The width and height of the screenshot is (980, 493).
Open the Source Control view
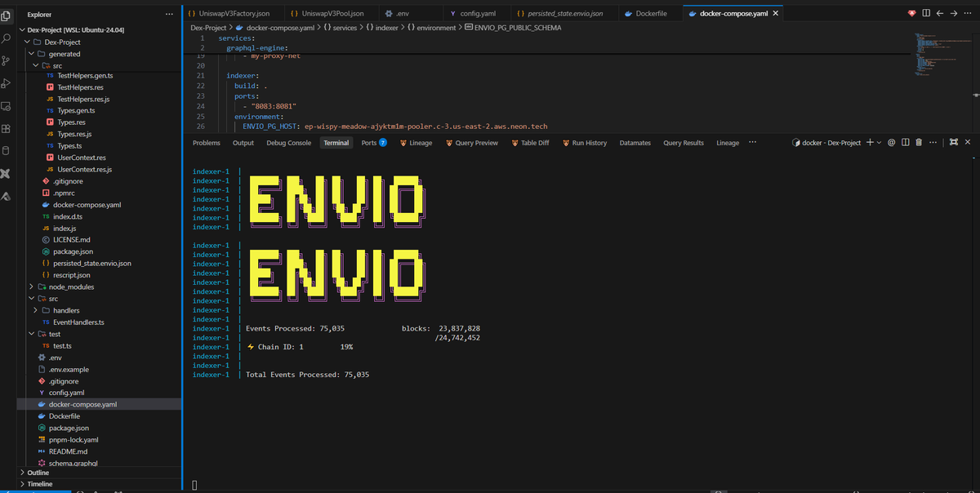click(7, 60)
